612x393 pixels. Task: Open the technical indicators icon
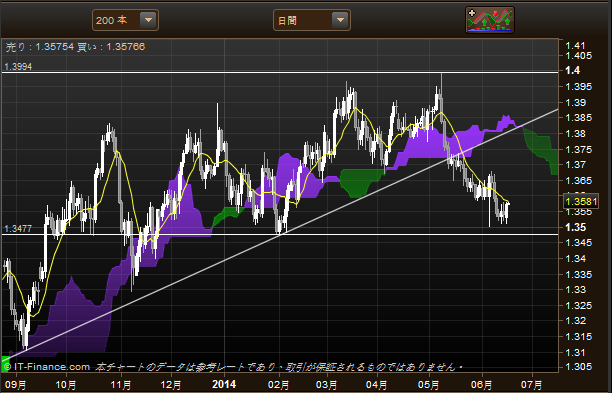pyautogui.click(x=490, y=20)
